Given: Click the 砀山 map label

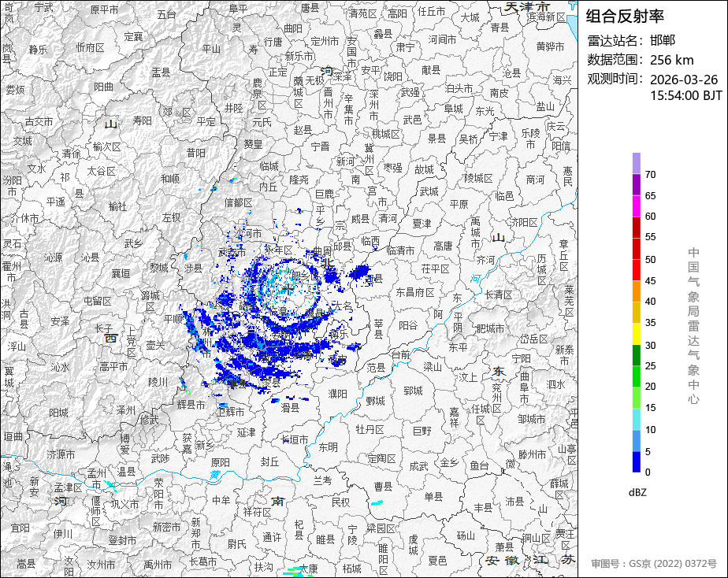Looking at the screenshot, I should (466, 535).
